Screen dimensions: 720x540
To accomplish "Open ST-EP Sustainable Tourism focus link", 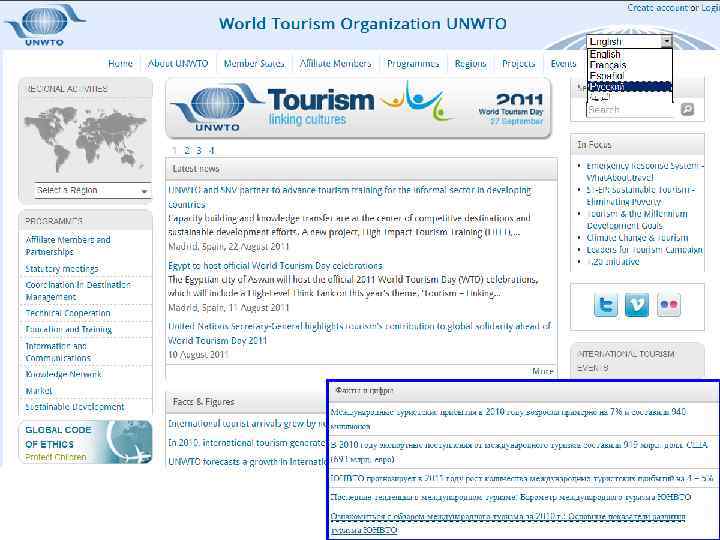I will 640,196.
